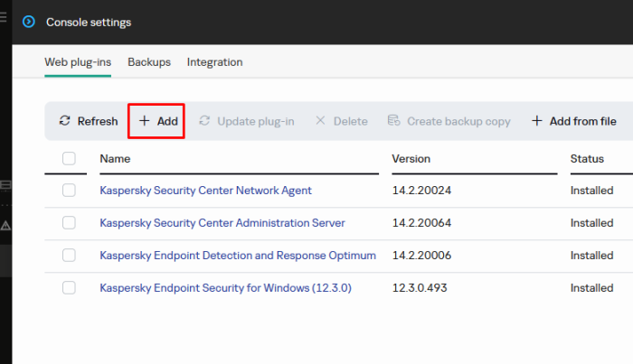633x364 pixels.
Task: Choose Add from file in the toolbar
Action: [x=573, y=121]
